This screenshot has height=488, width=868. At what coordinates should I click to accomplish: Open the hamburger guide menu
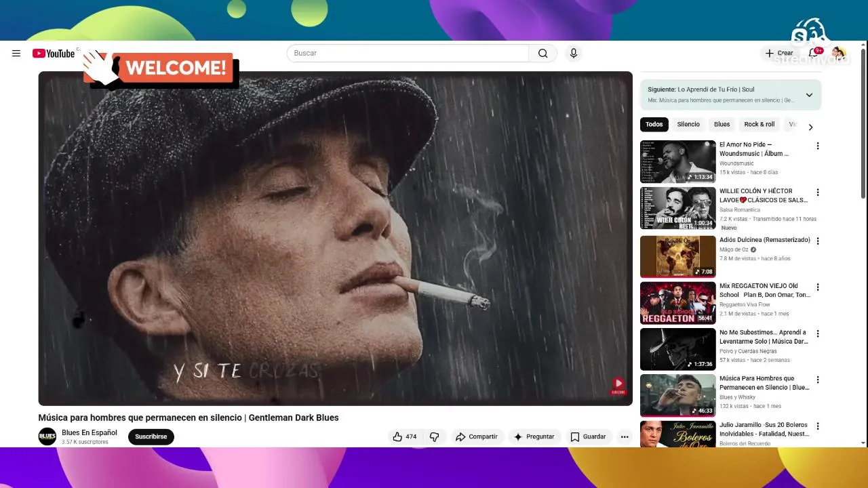coord(16,54)
